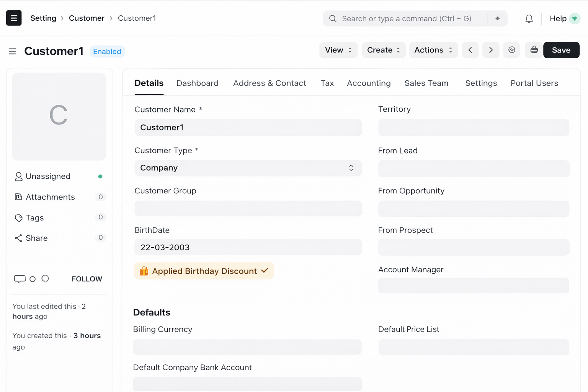
Task: Click the Default Price List field
Action: coord(474,347)
